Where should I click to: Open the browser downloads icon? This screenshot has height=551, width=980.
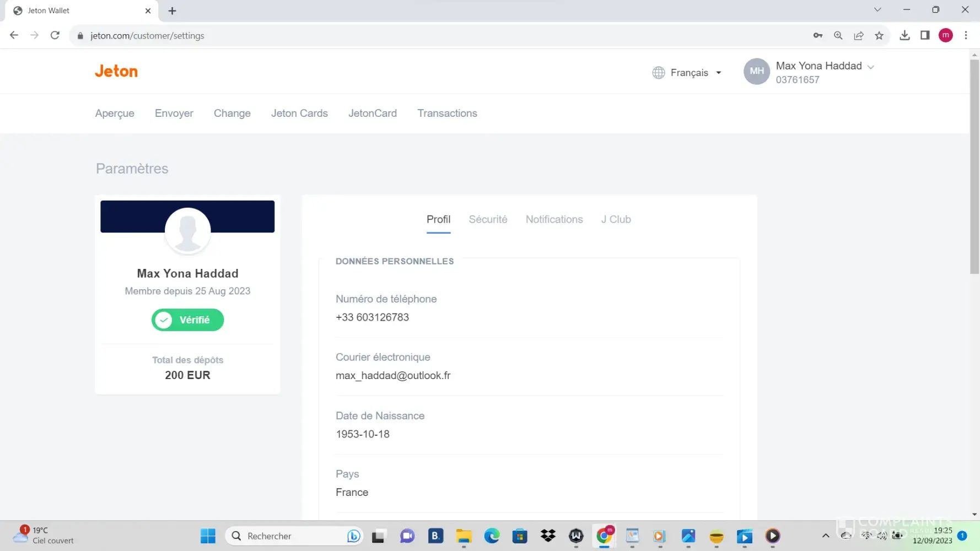click(904, 36)
